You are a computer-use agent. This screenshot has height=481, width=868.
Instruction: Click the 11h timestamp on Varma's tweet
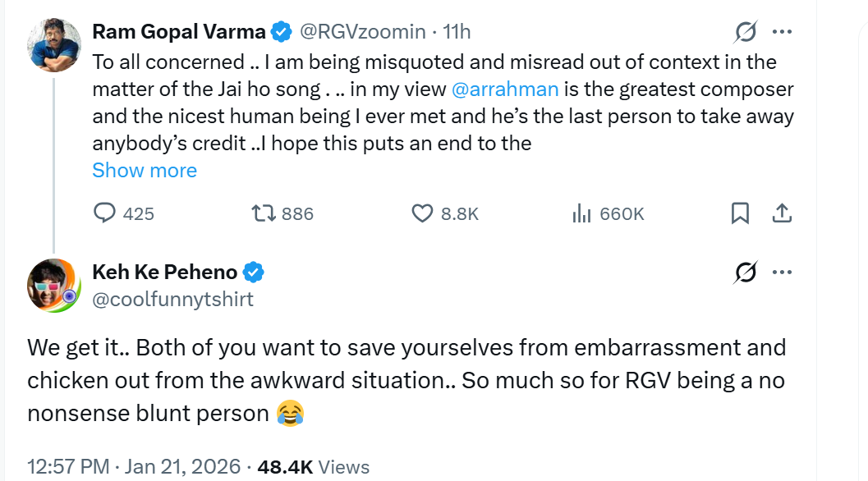click(457, 32)
